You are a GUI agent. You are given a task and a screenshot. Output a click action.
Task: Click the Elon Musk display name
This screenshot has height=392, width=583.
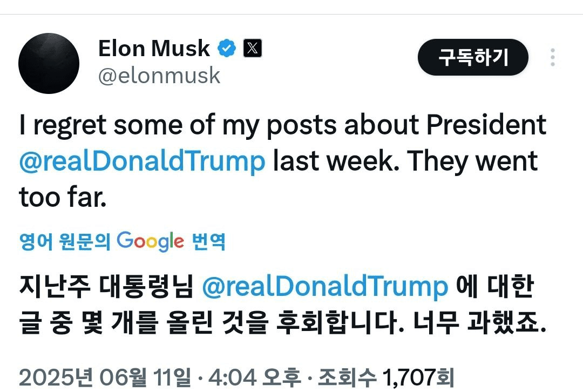point(154,49)
